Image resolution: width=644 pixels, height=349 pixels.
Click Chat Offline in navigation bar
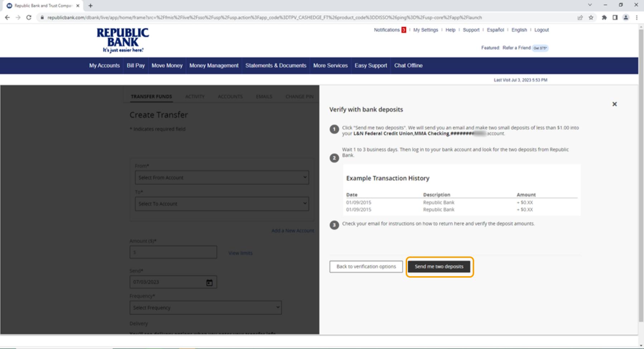[408, 66]
